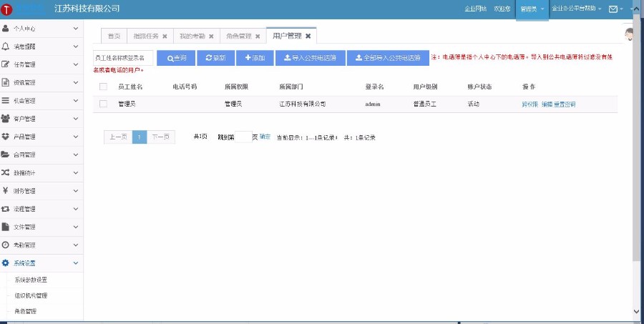Expand 任务管理 using its chevron
The image size is (644, 324).
[76, 64]
